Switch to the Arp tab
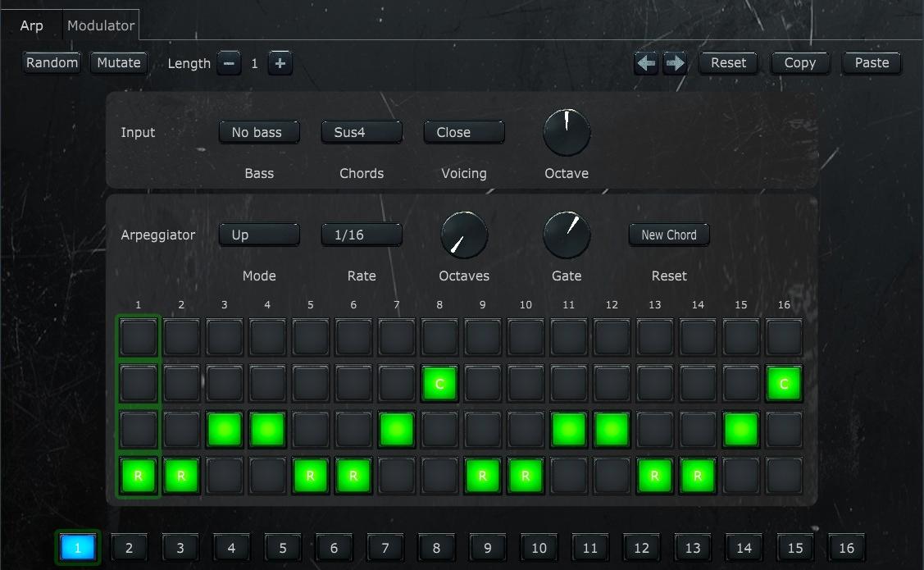The height and width of the screenshot is (570, 924). pos(32,25)
